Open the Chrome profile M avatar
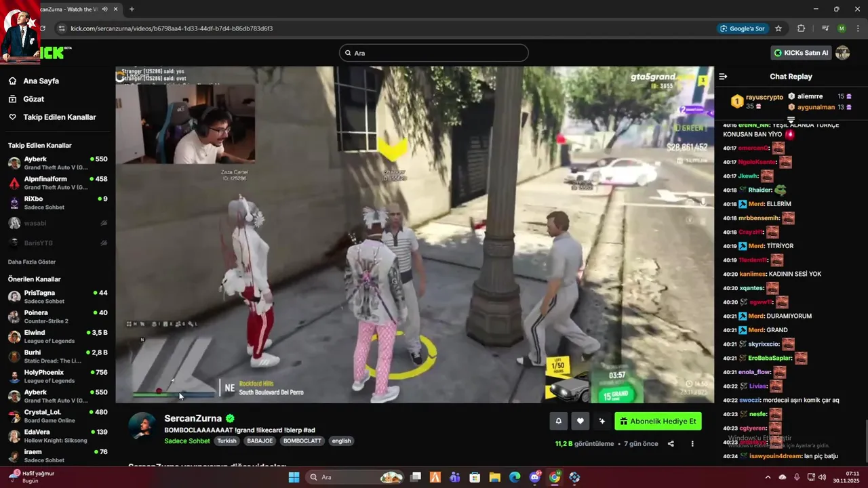Screen dimensions: 868x488 (x=842, y=28)
